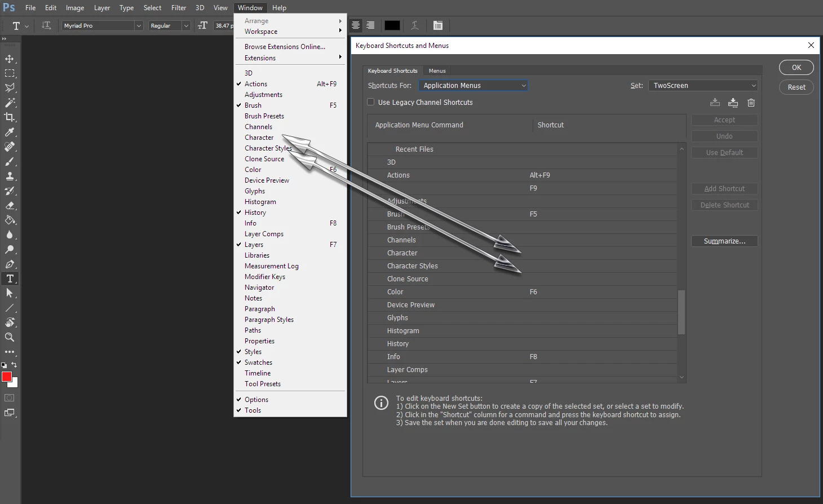Open the Filter menu
Viewport: 823px width, 504px height.
179,8
